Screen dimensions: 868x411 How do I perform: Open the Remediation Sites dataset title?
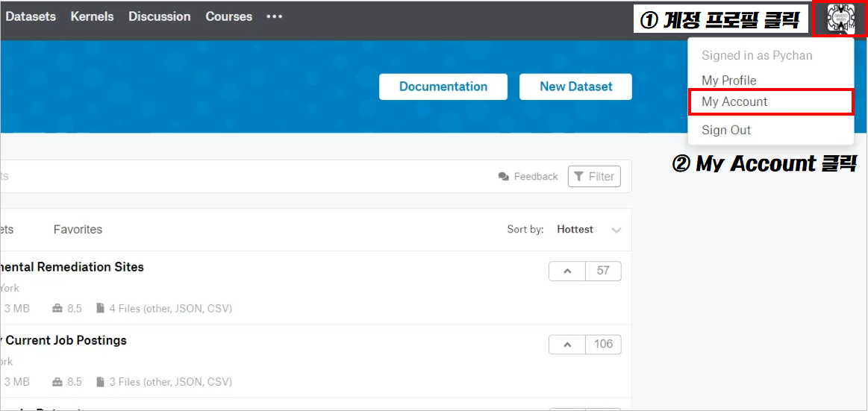[x=72, y=267]
